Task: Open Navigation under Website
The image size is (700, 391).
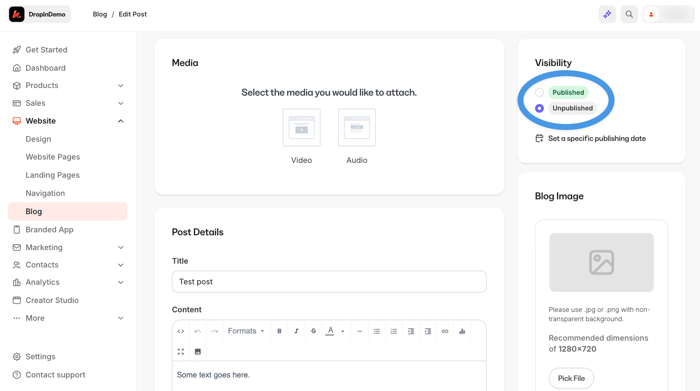Action: pos(45,193)
